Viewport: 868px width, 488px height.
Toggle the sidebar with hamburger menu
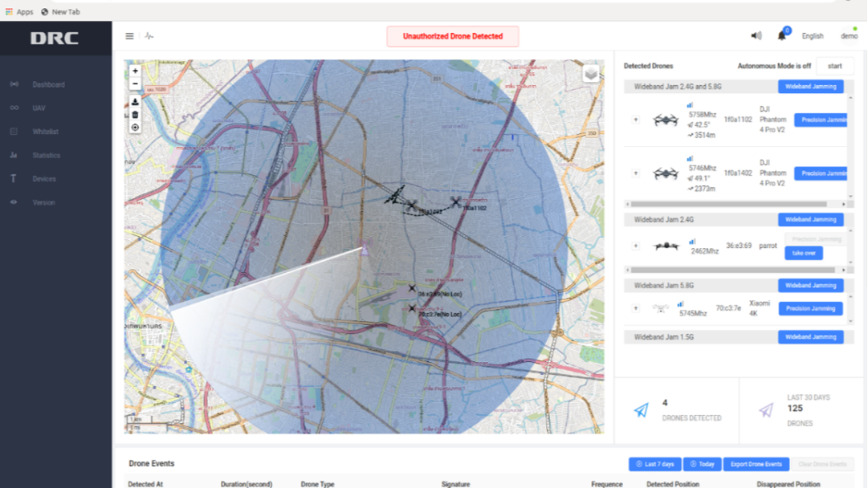point(129,36)
